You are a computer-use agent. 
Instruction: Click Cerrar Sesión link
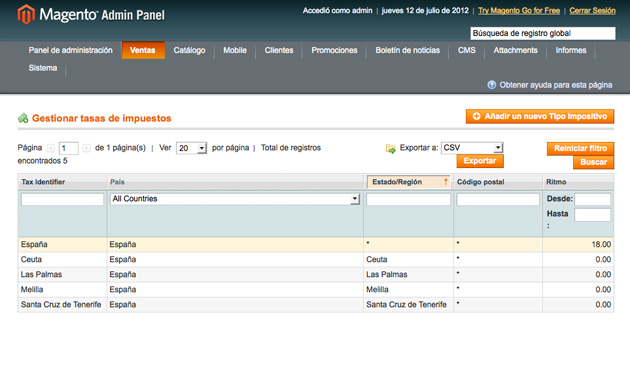pos(592,10)
